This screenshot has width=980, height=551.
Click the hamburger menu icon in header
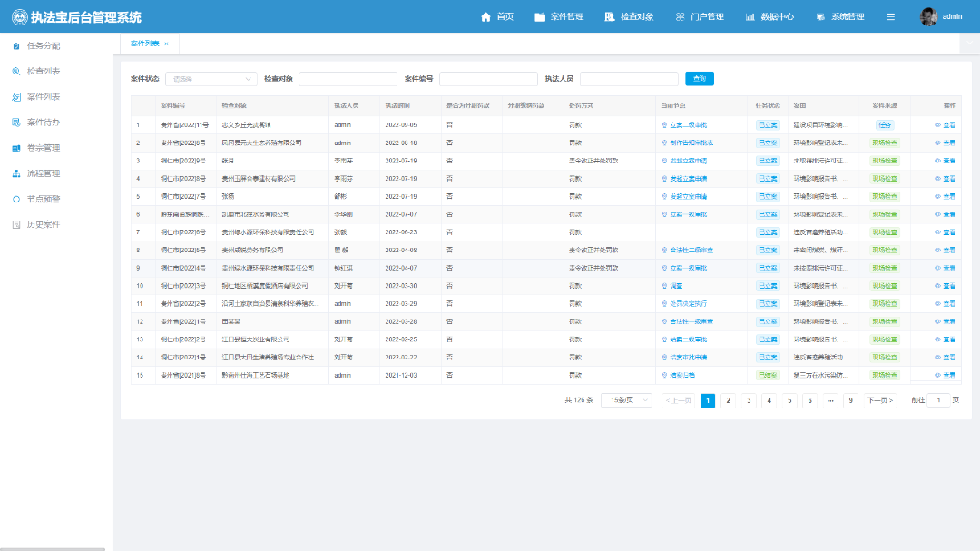[x=891, y=17]
